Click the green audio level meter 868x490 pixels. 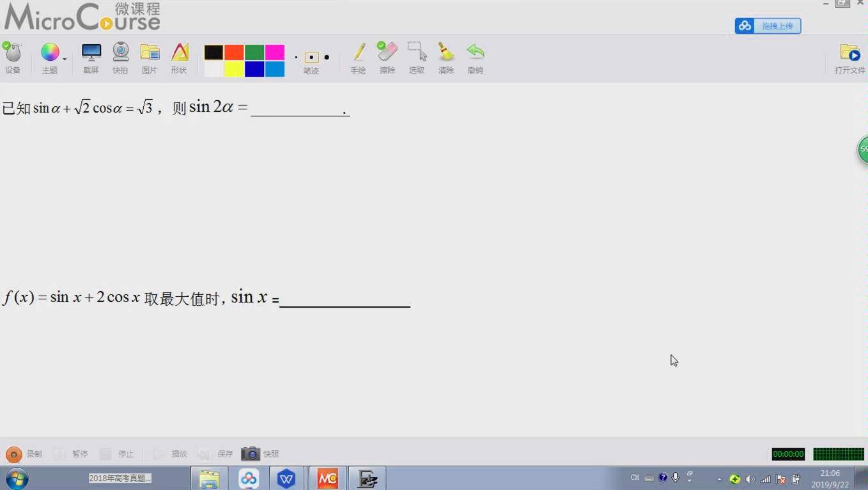point(839,454)
